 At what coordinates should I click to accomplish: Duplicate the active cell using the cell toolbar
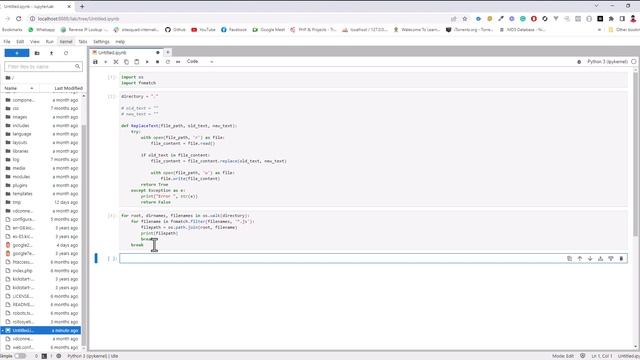tap(569, 258)
